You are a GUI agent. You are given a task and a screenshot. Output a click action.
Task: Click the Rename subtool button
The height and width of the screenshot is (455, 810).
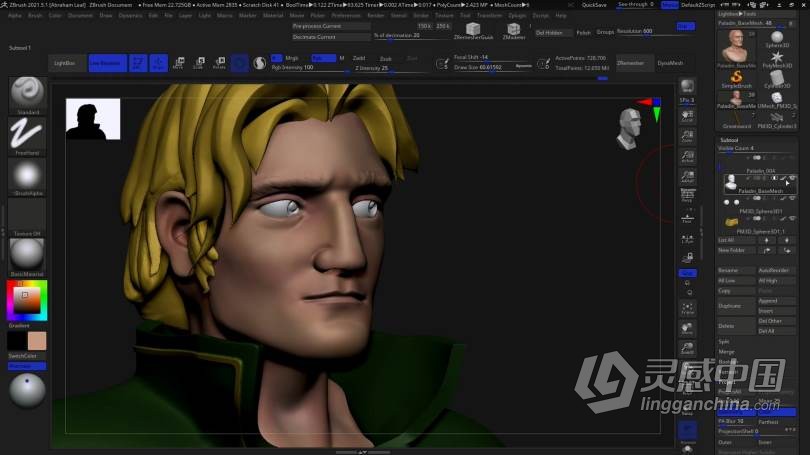click(x=736, y=270)
